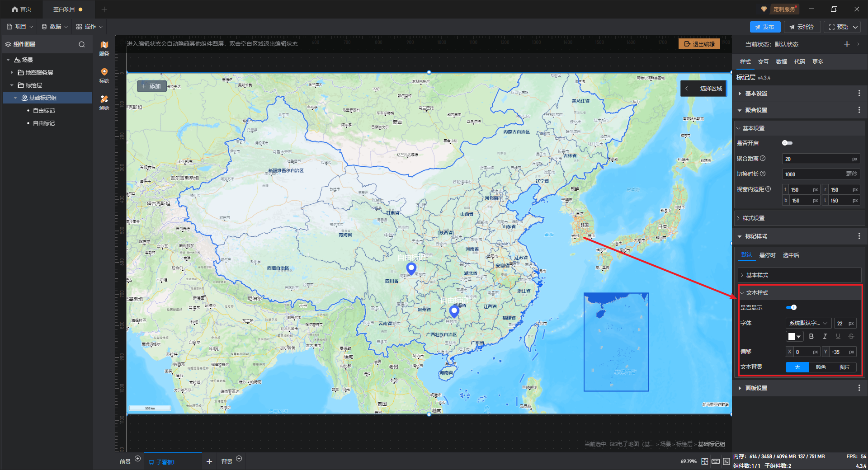Click the plus icon beside 当前状态
This screenshot has width=868, height=470.
tap(847, 44)
